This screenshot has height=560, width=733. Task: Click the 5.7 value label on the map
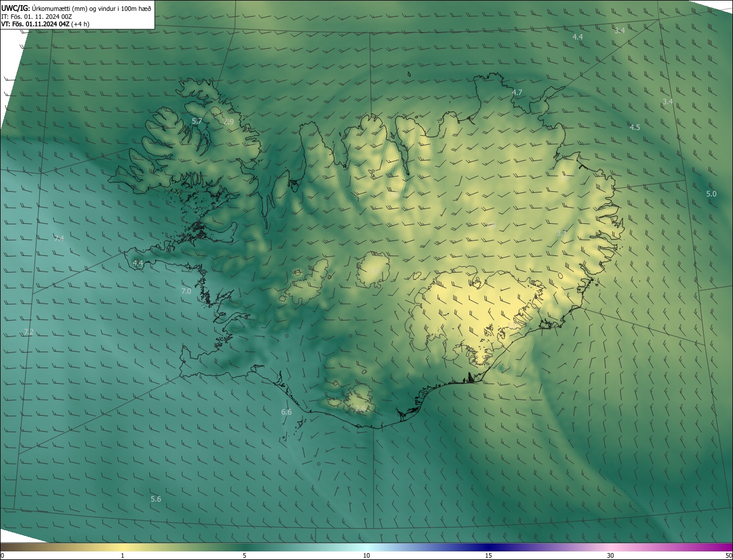point(197,121)
